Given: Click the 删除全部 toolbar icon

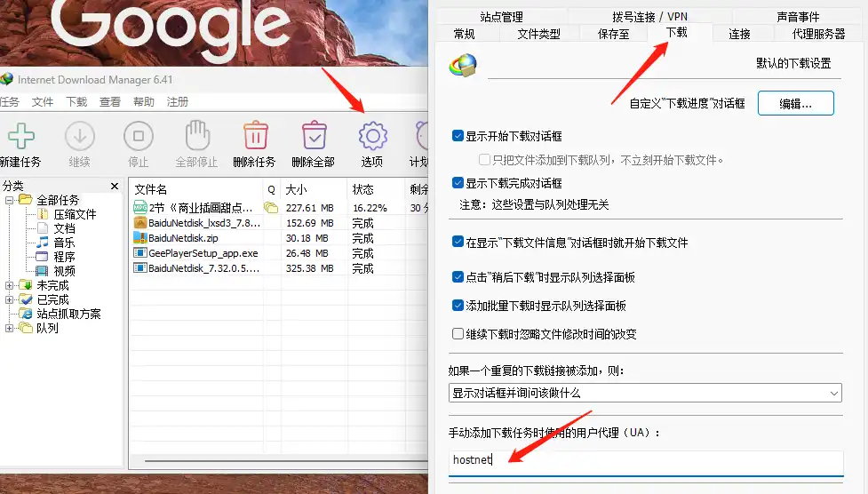Looking at the screenshot, I should point(315,135).
